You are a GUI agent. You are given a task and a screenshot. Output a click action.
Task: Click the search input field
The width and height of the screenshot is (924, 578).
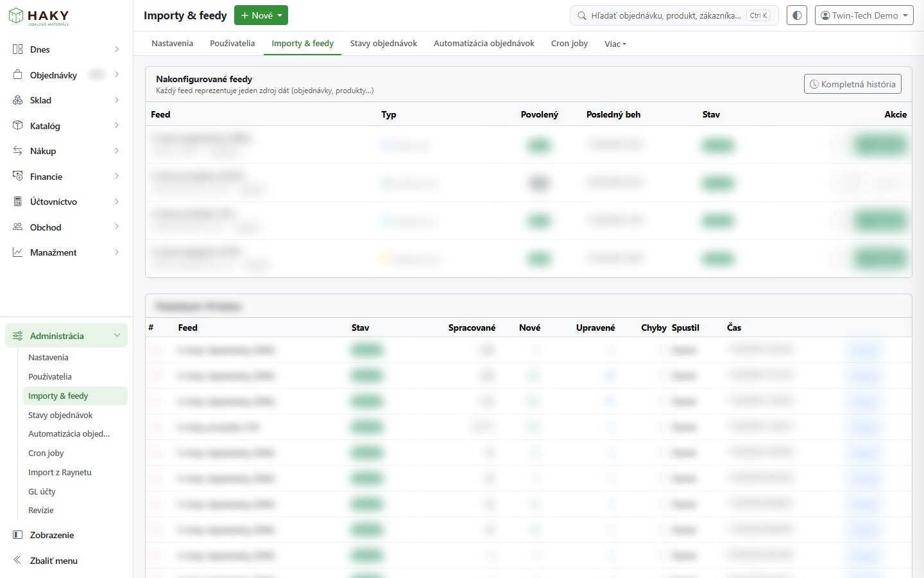[674, 15]
